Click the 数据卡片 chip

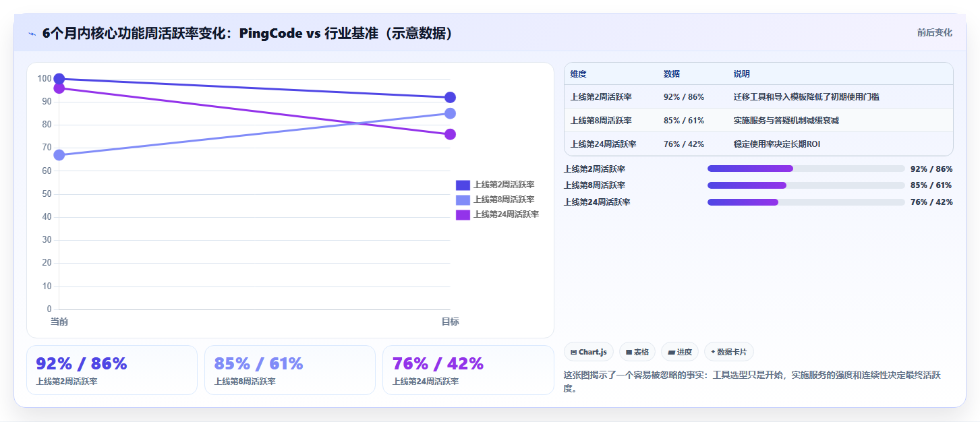[x=728, y=352]
